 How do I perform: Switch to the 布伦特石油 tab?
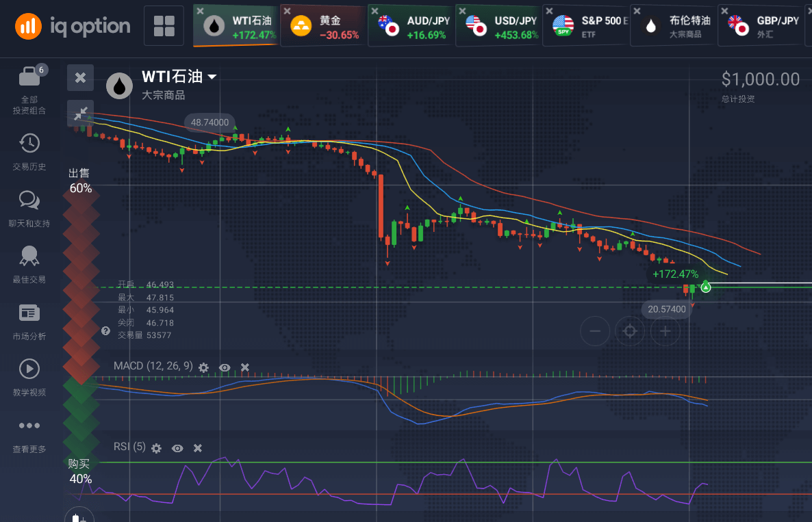pos(674,26)
